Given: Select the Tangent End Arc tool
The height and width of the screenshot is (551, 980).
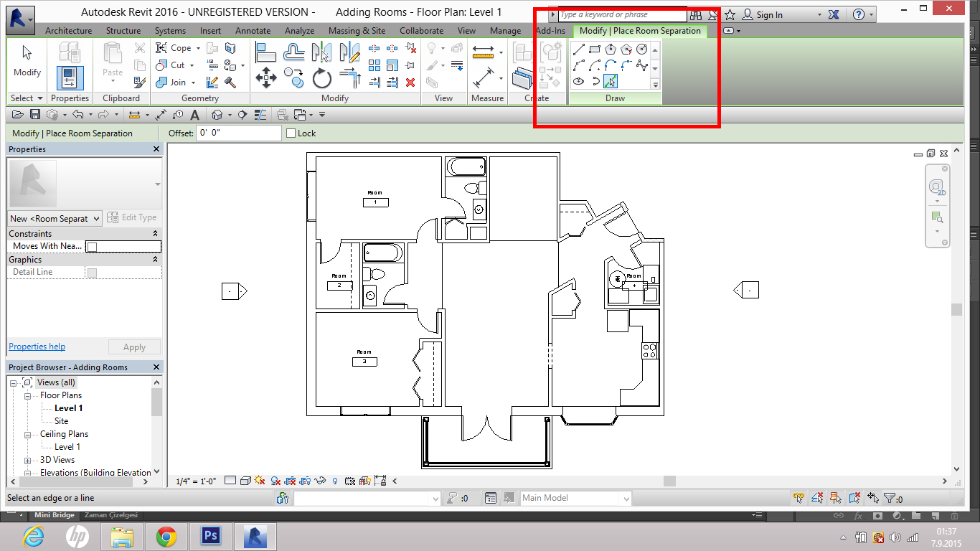Looking at the screenshot, I should point(611,65).
